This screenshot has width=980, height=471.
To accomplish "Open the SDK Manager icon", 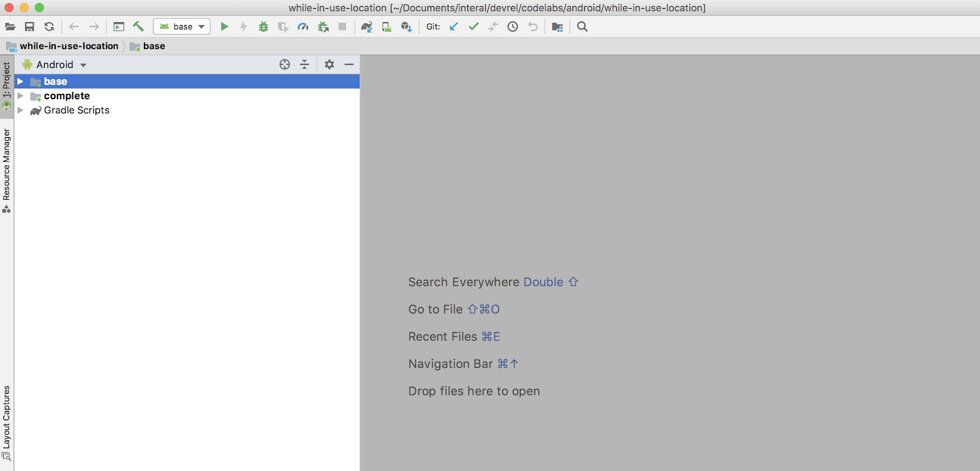I will coord(406,26).
